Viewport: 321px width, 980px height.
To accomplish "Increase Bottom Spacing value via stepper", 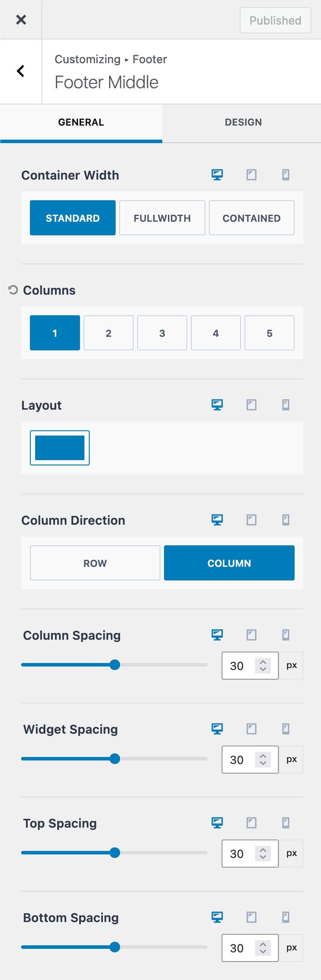I will coord(263,944).
